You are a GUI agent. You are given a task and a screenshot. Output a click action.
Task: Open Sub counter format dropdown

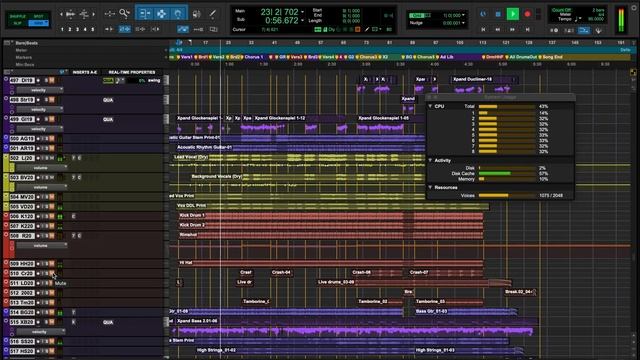click(x=302, y=20)
